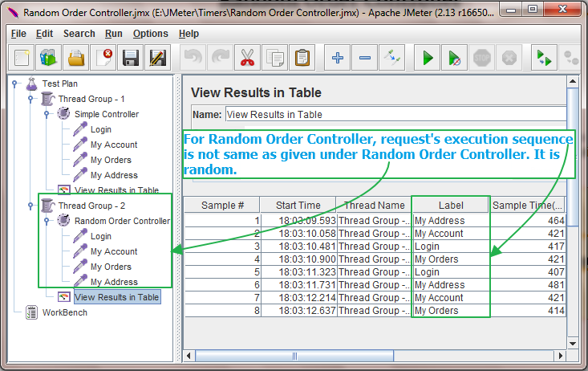This screenshot has height=371, width=588.
Task: Select Login under Random Order Controller
Action: (x=101, y=237)
